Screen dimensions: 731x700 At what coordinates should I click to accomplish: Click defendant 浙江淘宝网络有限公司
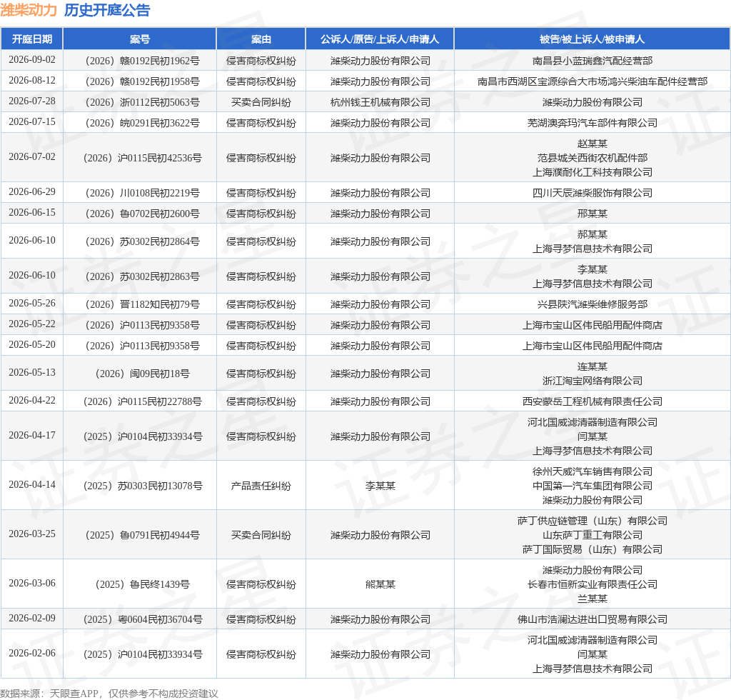(x=592, y=381)
